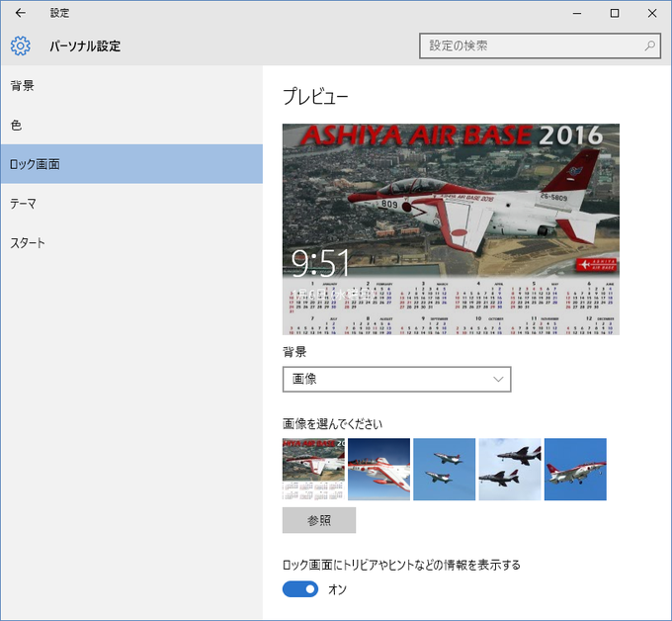Click the パーソナル設定 heading text

click(85, 46)
